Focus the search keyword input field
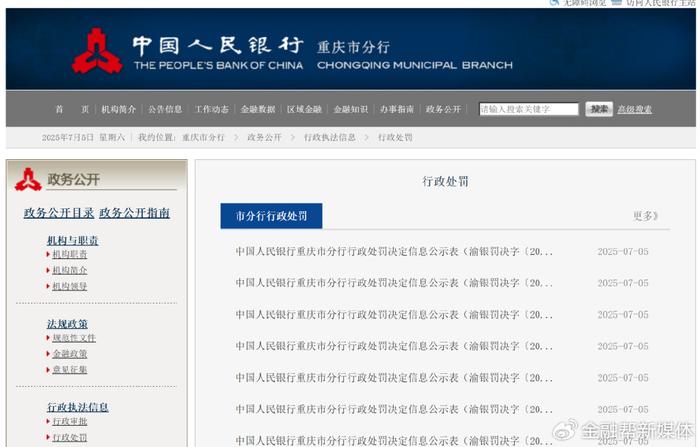The width and height of the screenshot is (700, 447). [529, 109]
